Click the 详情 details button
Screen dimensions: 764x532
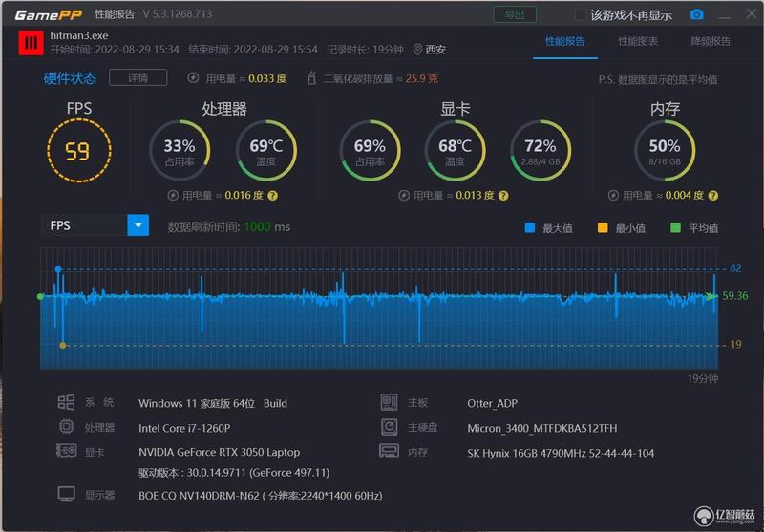(x=138, y=77)
